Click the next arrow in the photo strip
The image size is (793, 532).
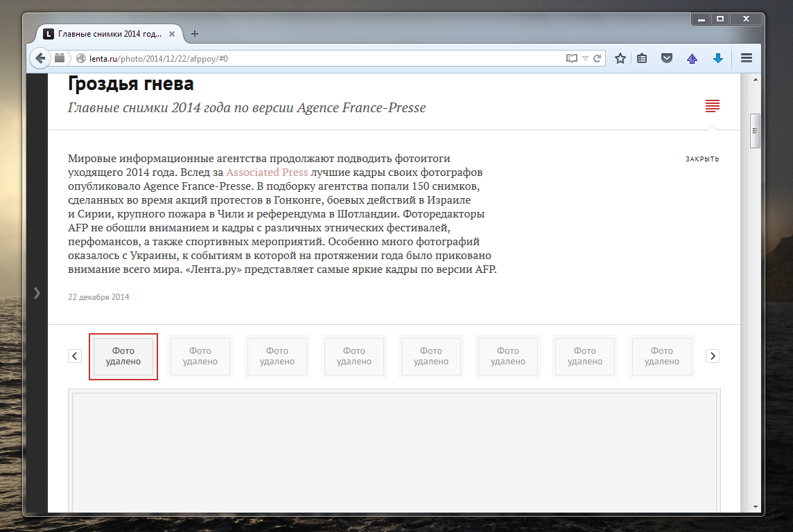712,355
